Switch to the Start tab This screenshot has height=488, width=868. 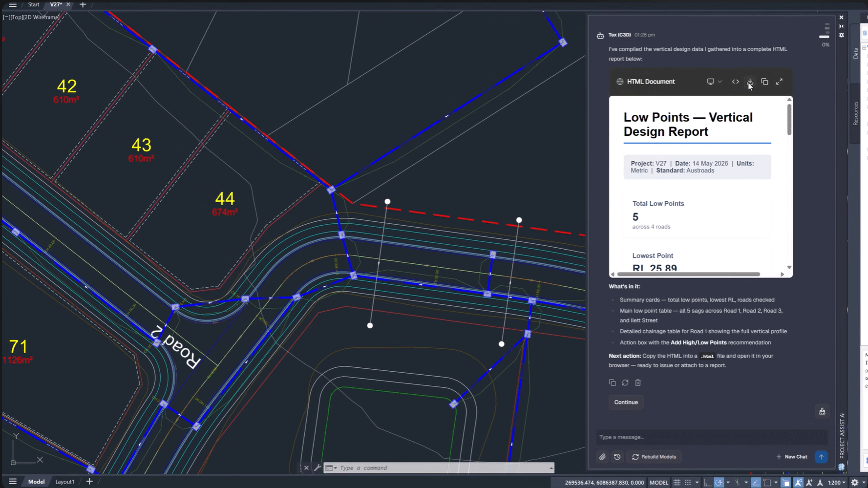34,4
